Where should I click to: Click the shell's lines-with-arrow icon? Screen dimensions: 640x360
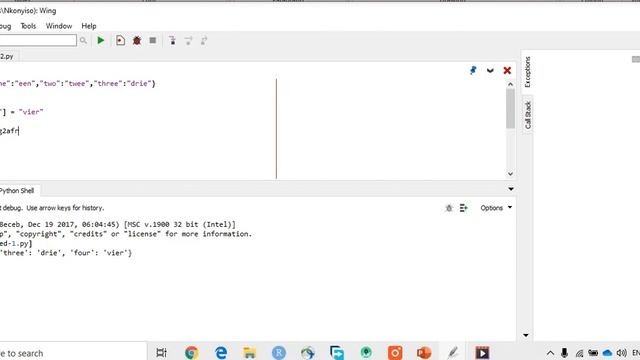[463, 208]
